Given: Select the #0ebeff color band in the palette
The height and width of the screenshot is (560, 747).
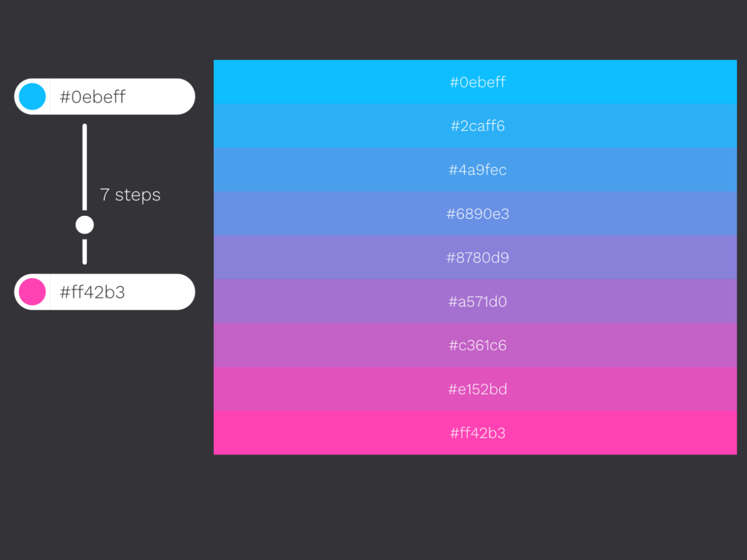Looking at the screenshot, I should [475, 82].
